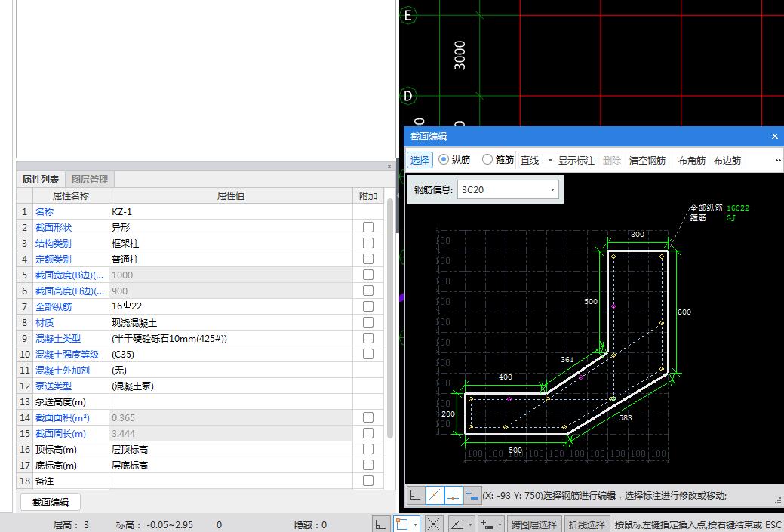Image resolution: width=784 pixels, height=532 pixels.
Task: Show more toolbar items via double-arrow
Action: pyautogui.click(x=777, y=161)
